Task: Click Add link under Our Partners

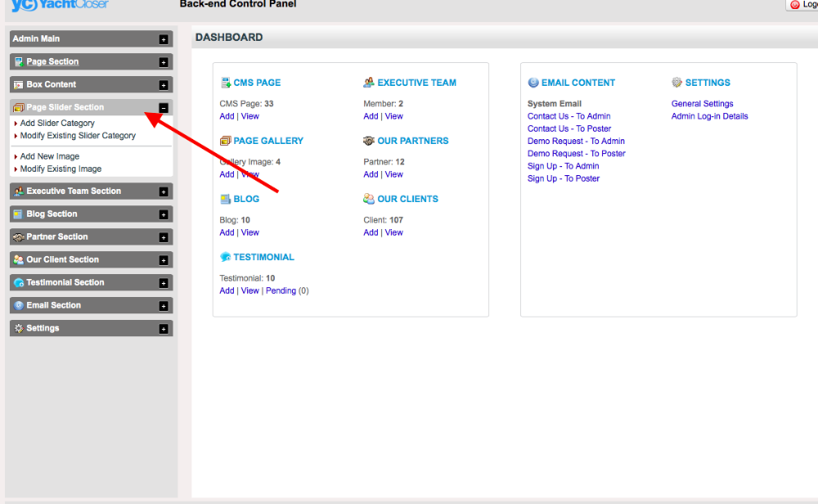Action: click(371, 174)
